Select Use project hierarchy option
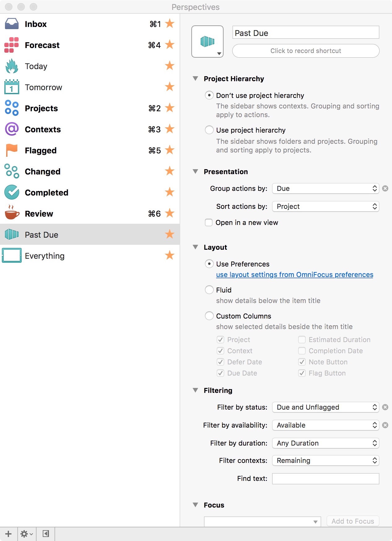392x541 pixels. [209, 130]
